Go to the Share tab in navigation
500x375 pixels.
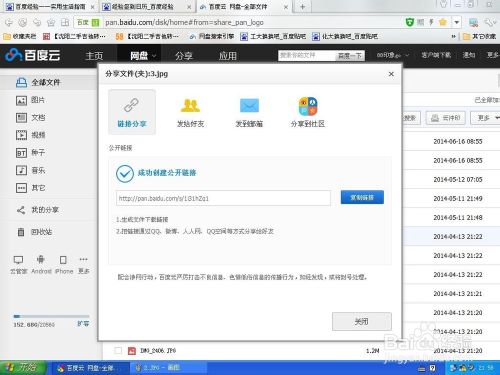click(x=184, y=56)
